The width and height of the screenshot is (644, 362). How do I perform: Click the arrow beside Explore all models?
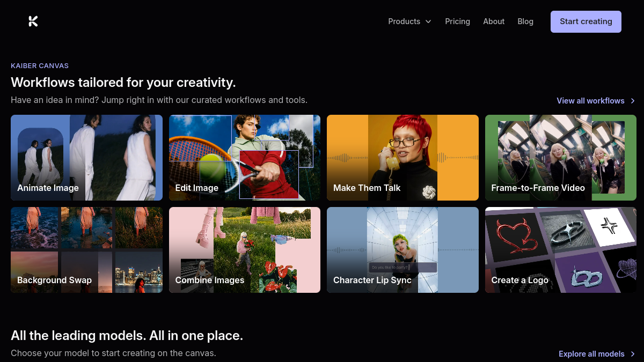click(x=633, y=354)
